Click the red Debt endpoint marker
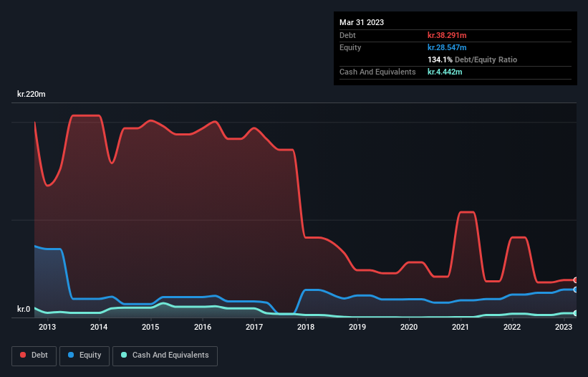The image size is (588, 377). click(x=576, y=280)
